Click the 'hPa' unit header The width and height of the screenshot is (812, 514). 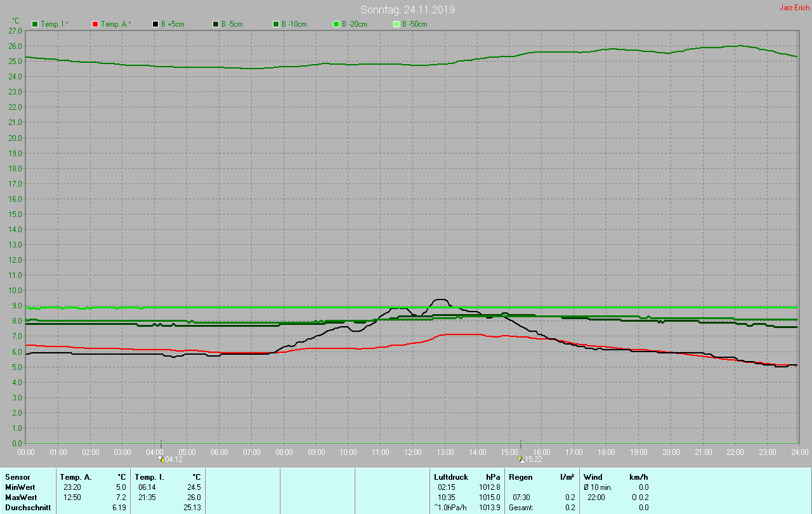tap(493, 477)
